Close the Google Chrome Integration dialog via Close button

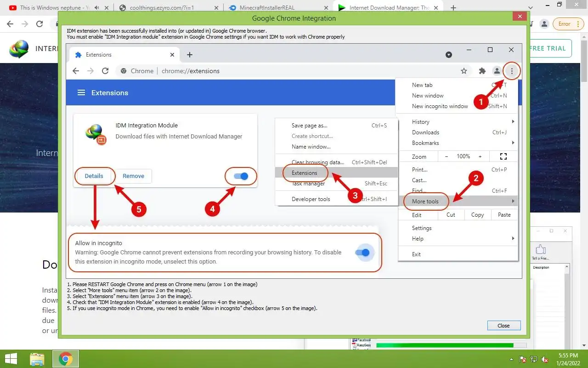[x=503, y=325]
